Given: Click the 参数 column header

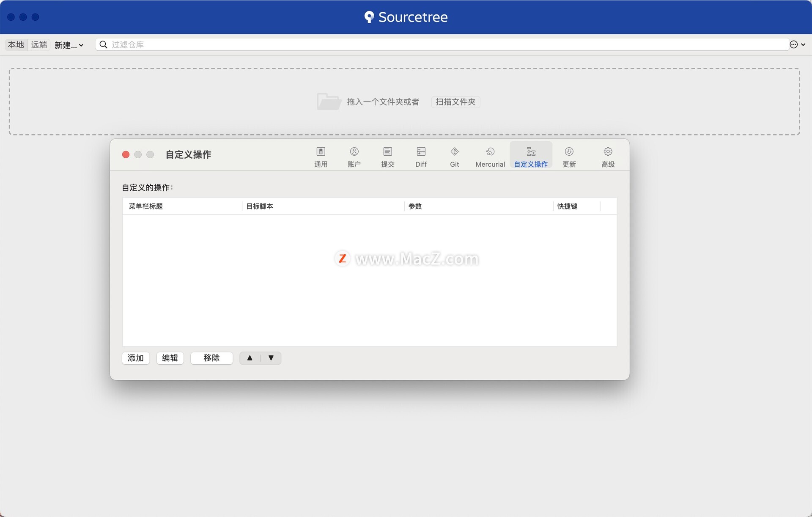Looking at the screenshot, I should [x=479, y=206].
